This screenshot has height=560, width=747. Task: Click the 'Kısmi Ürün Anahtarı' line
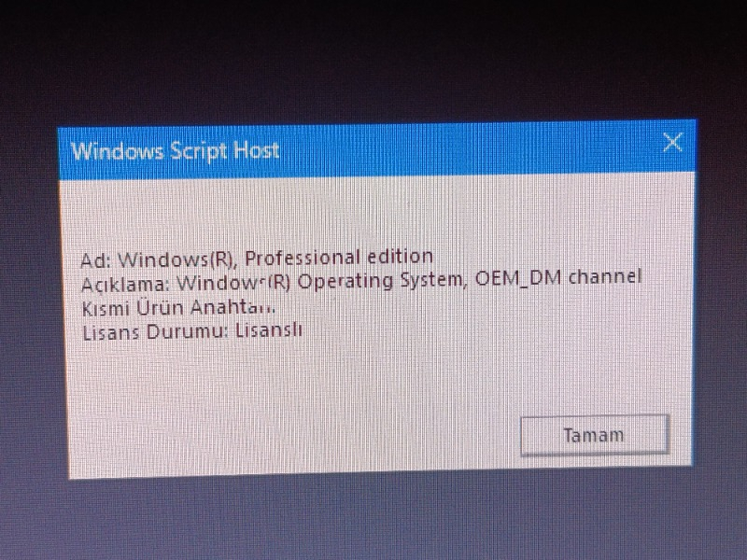178,307
